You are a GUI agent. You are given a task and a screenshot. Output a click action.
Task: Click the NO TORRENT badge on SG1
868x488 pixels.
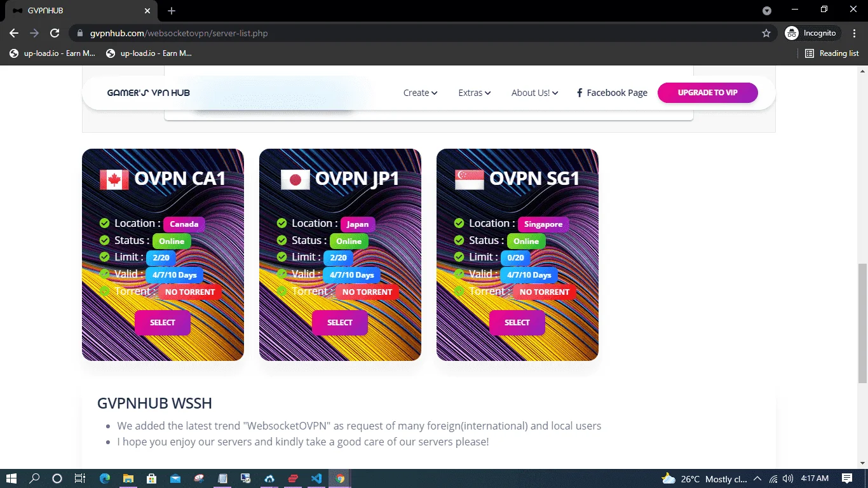click(545, 292)
